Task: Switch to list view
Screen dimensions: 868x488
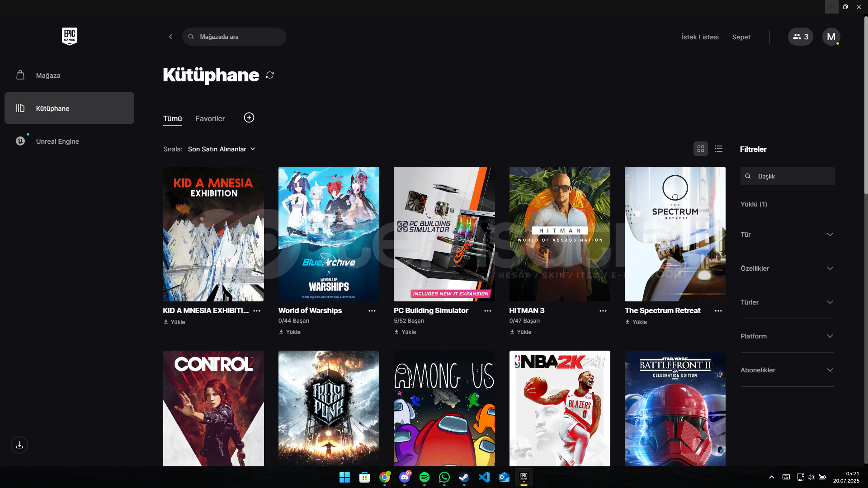Action: click(719, 149)
